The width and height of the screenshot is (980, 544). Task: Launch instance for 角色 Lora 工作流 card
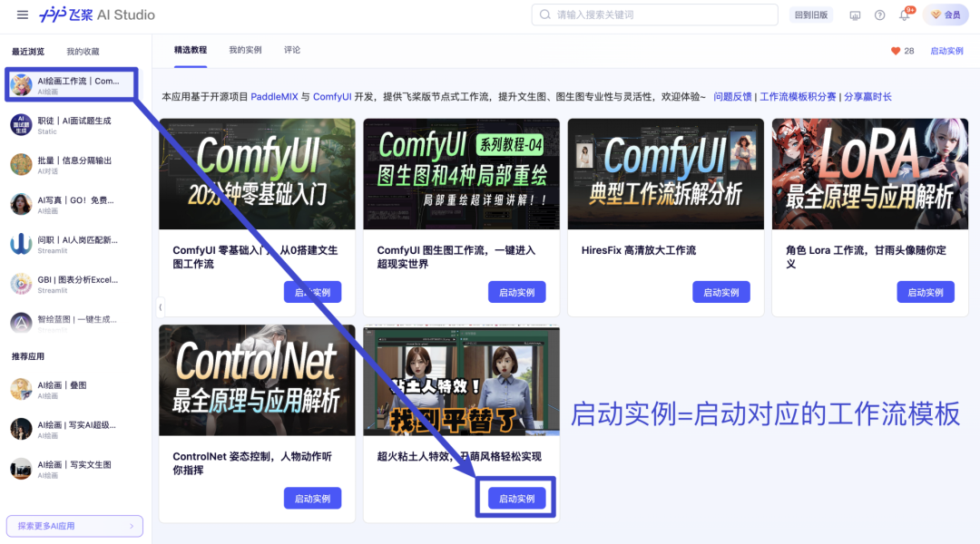coord(926,292)
